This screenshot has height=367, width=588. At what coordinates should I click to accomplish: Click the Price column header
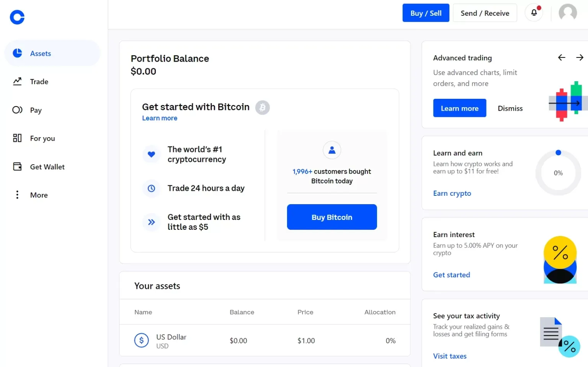click(305, 312)
